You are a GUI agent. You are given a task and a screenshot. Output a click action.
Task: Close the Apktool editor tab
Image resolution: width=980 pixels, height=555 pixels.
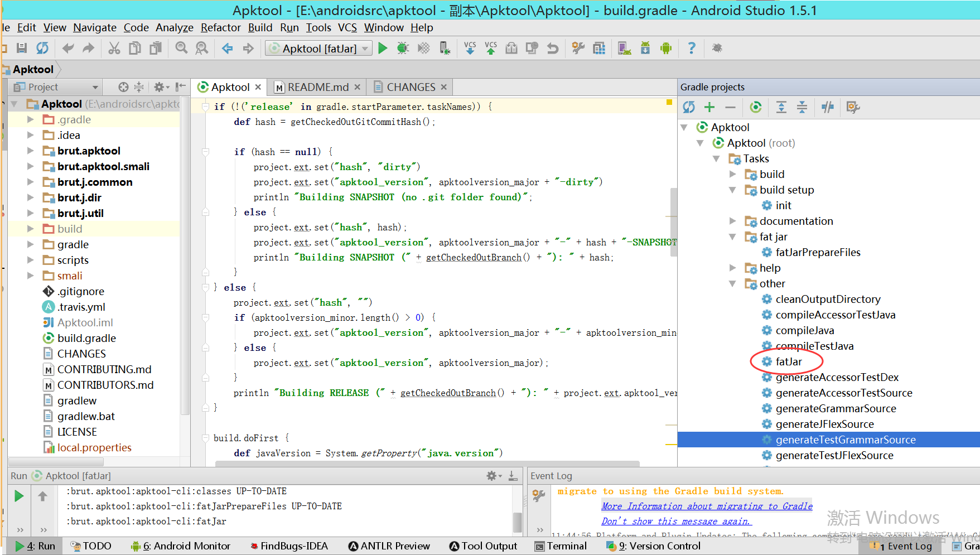258,87
